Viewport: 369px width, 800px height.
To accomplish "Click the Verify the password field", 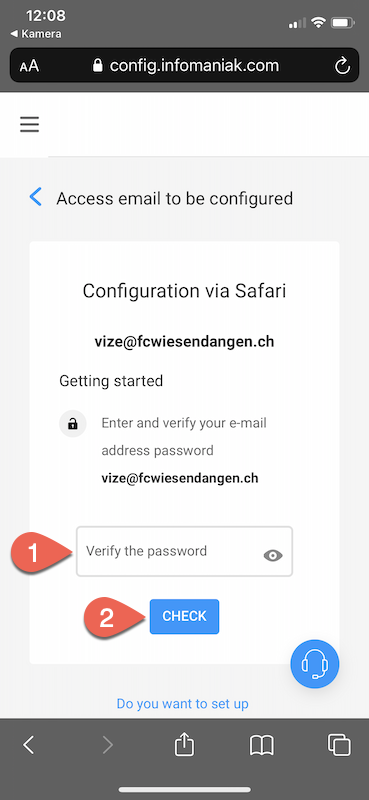I will pyautogui.click(x=184, y=552).
